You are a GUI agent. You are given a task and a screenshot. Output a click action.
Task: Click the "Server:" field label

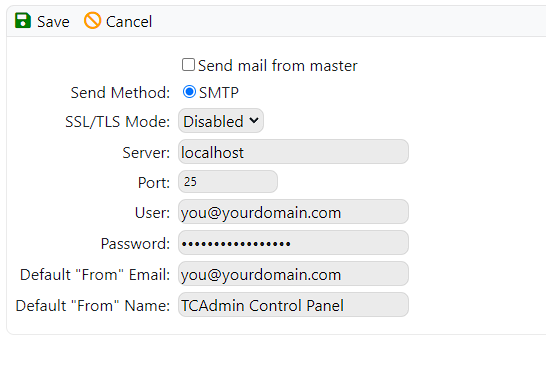(146, 153)
